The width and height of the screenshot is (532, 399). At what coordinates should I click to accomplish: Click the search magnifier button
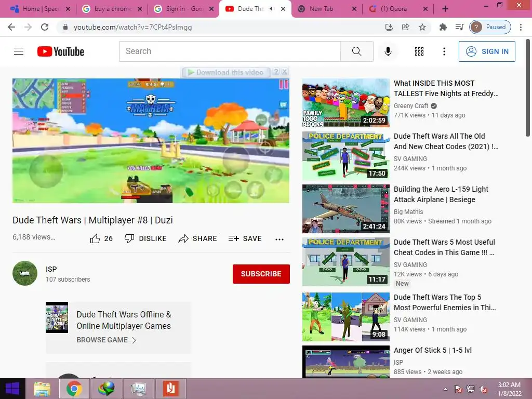click(356, 51)
